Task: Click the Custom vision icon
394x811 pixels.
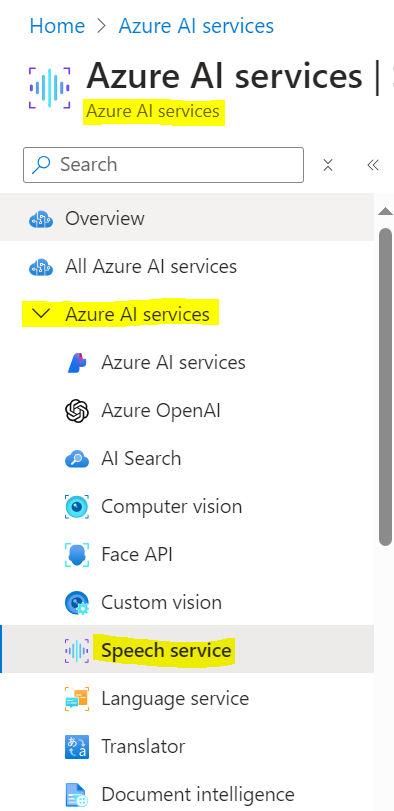Action: [77, 603]
